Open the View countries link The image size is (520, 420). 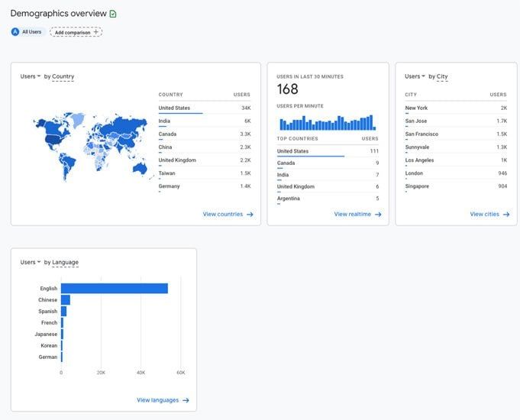[228, 215]
